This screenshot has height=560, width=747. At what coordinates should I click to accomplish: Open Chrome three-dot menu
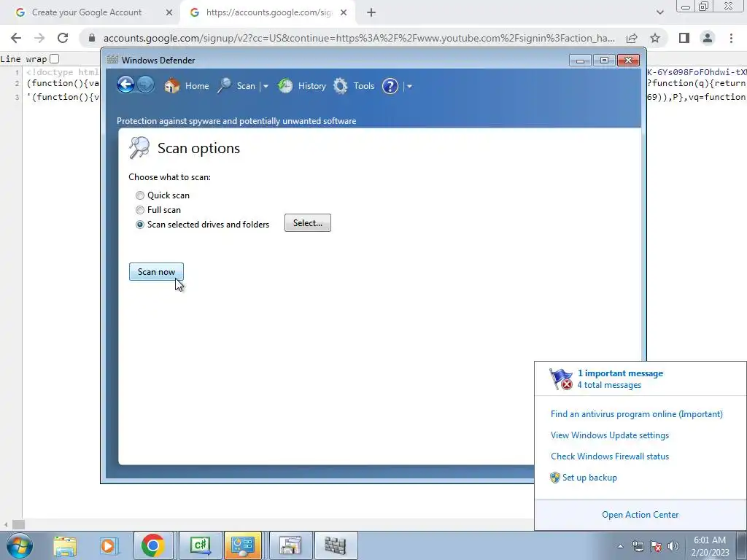[x=731, y=38]
